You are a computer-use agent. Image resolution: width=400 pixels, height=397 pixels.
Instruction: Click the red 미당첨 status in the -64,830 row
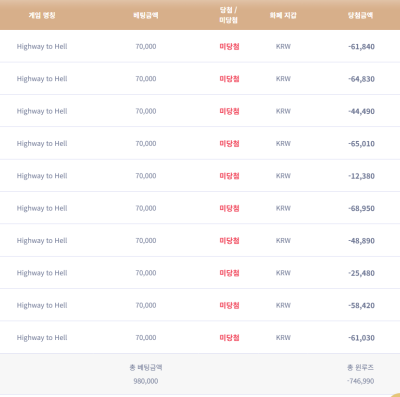click(229, 79)
